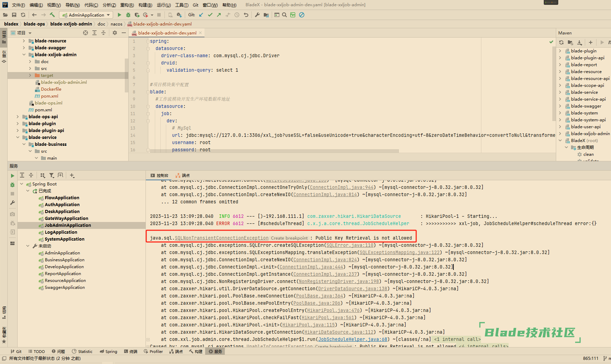Click the Git rollback undo icon

click(246, 15)
